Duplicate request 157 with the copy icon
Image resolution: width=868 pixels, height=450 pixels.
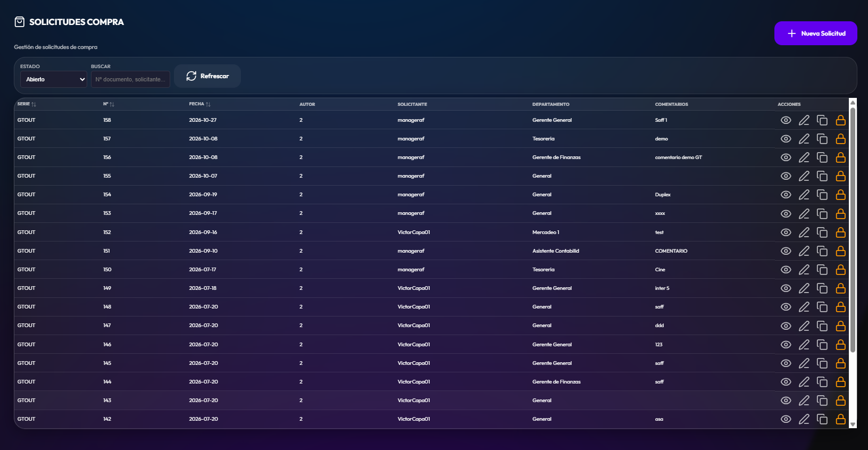tap(822, 139)
